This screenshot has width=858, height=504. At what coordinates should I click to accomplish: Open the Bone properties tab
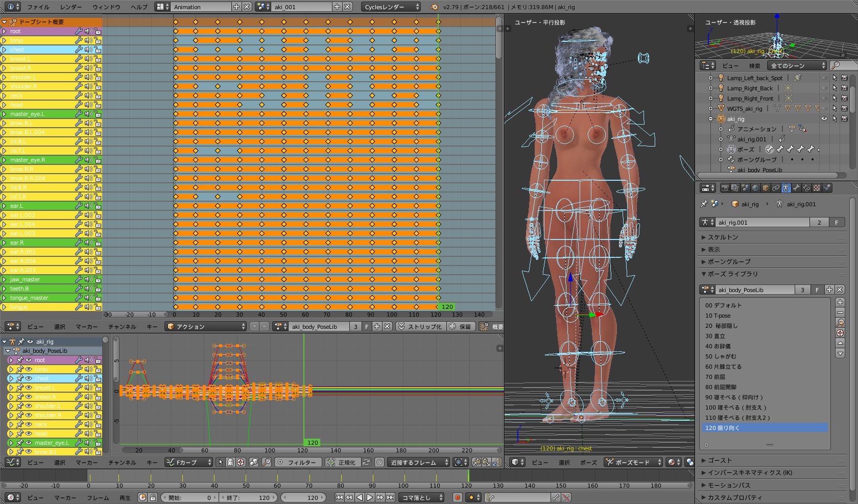(796, 188)
